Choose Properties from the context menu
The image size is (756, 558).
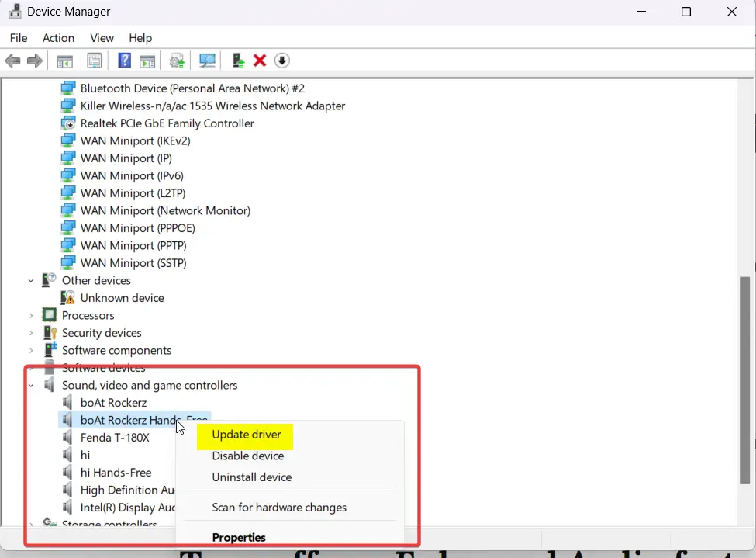(x=239, y=537)
